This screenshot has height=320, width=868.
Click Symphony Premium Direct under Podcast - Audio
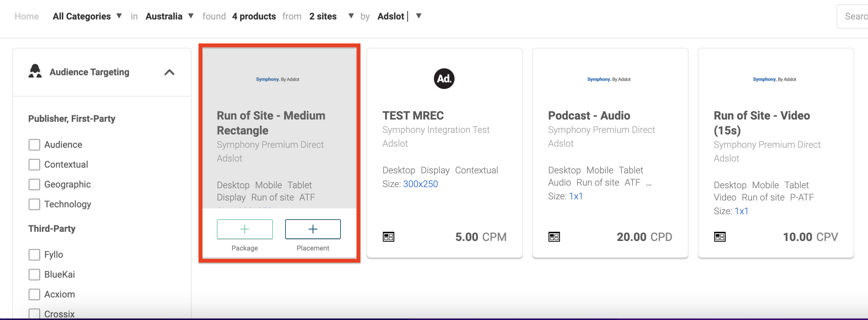pos(602,130)
